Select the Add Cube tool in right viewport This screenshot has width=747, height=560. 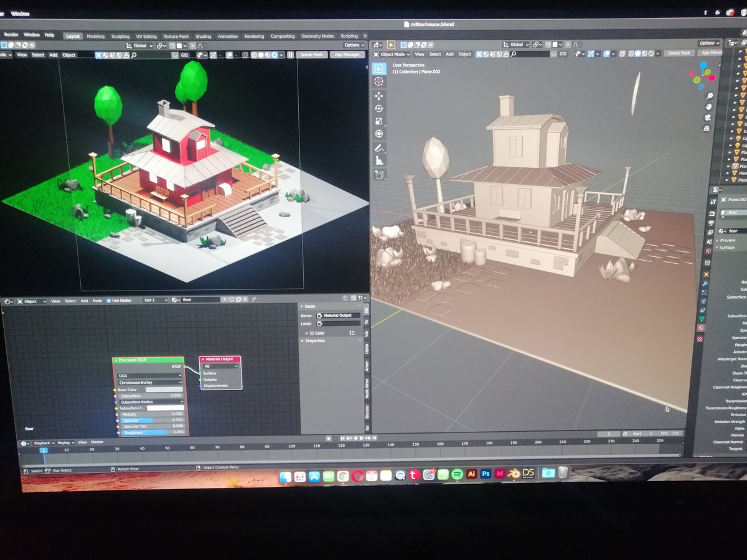click(x=379, y=175)
